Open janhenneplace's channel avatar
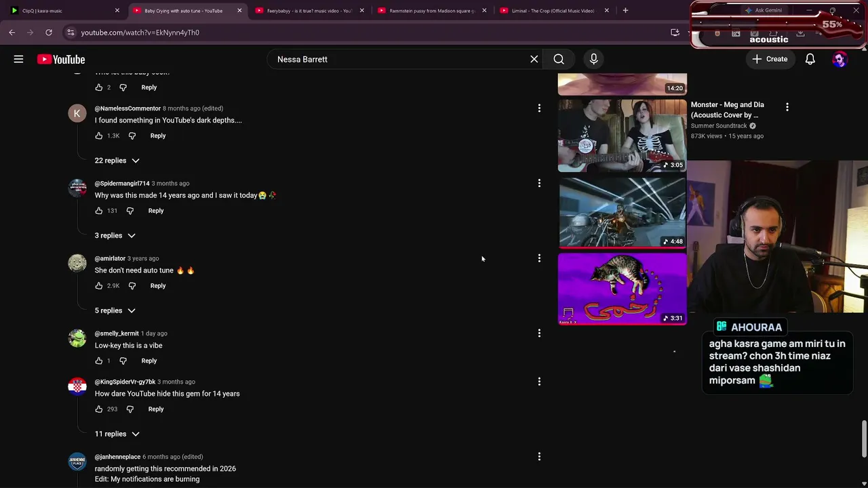 [77, 462]
